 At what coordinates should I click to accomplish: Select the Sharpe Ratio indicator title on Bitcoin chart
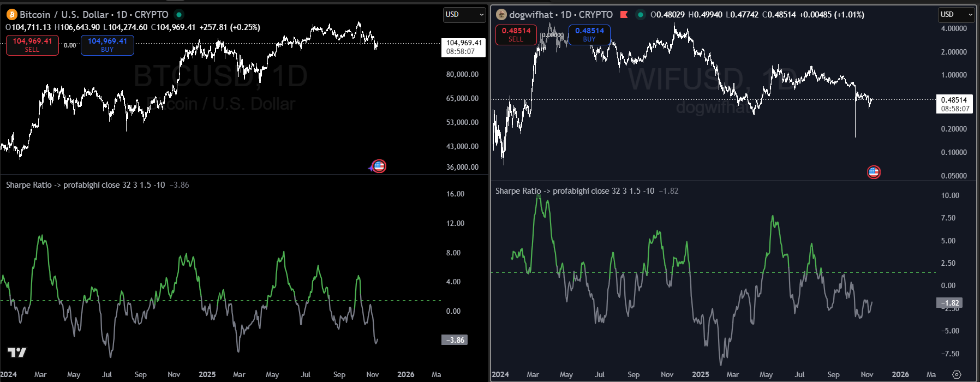coord(86,185)
